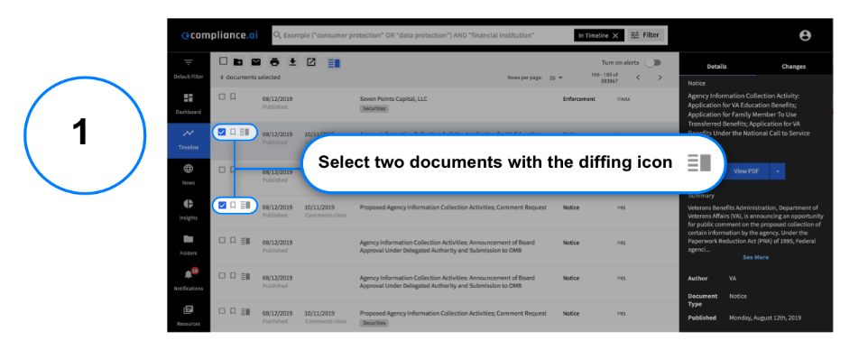Click the add to folder toolbar icon
This screenshot has height=350, width=868.
tap(238, 62)
